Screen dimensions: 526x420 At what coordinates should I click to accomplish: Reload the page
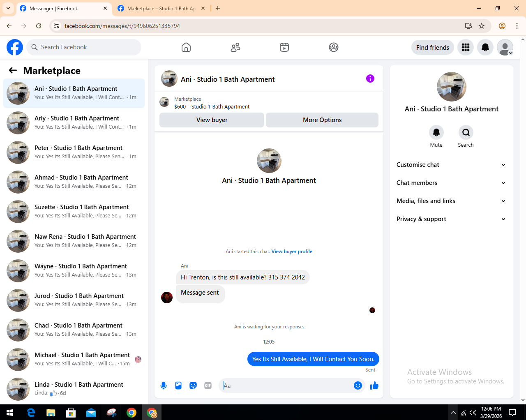click(x=39, y=26)
